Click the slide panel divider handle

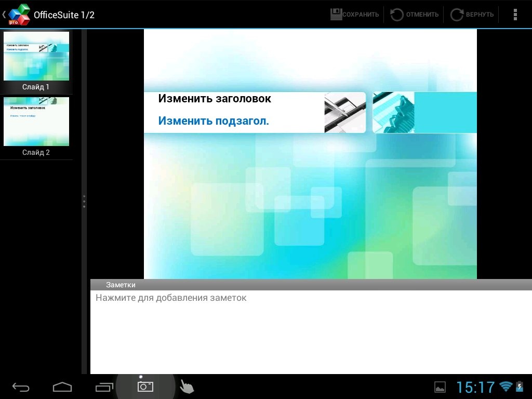84,202
